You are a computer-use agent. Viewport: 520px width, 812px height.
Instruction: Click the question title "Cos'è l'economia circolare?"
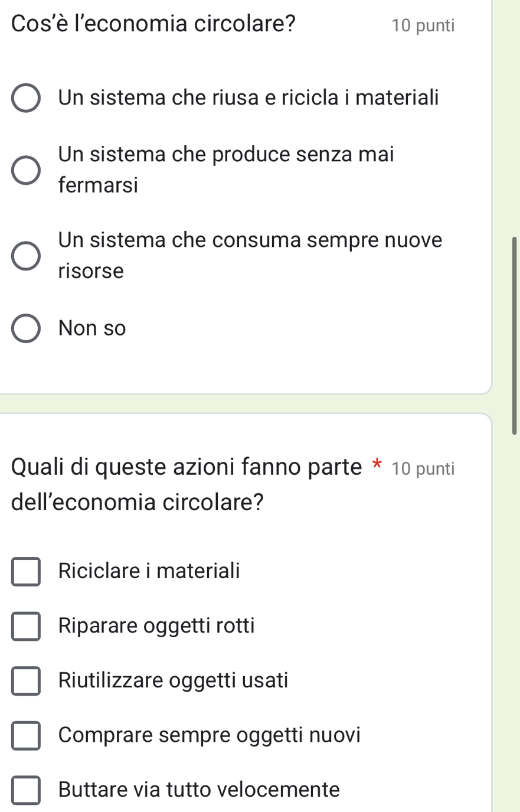coord(153,24)
